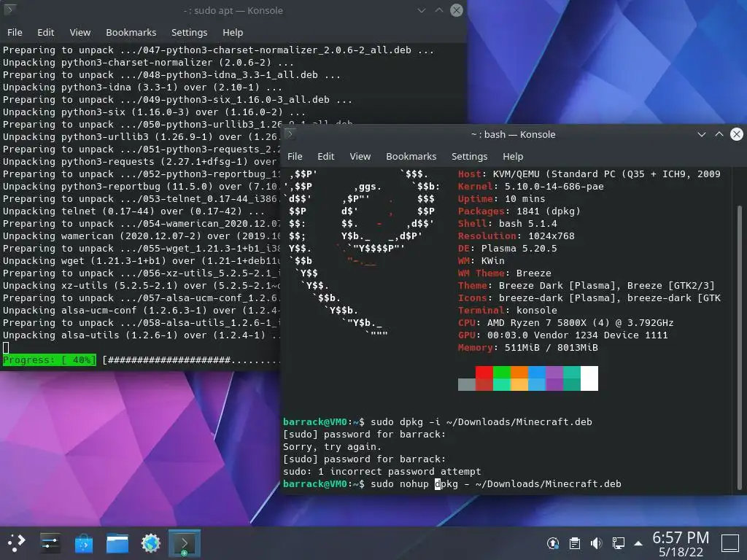Click the 'sudo dpkg -i ~/Downloads/Minecraft.deb' command
The image size is (747, 560).
pos(481,422)
